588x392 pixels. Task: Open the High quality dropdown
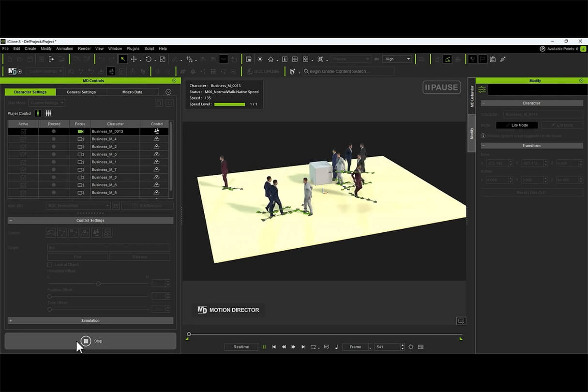[x=397, y=59]
